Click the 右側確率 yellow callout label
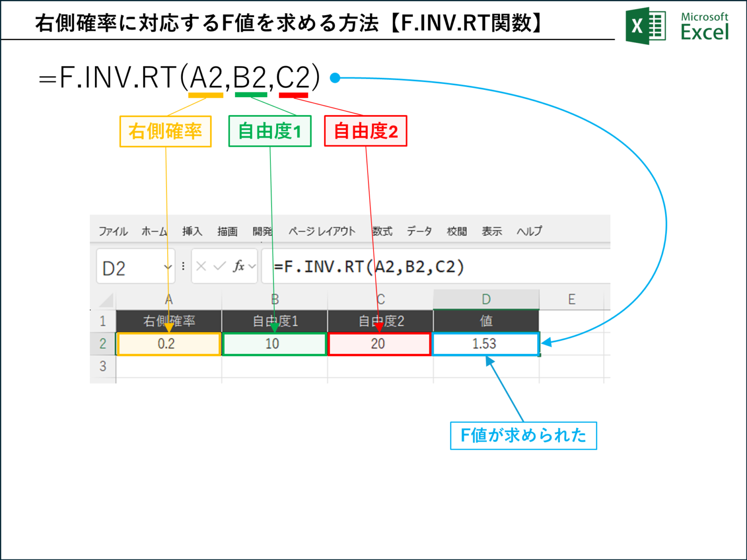Image resolution: width=747 pixels, height=560 pixels. tap(165, 130)
